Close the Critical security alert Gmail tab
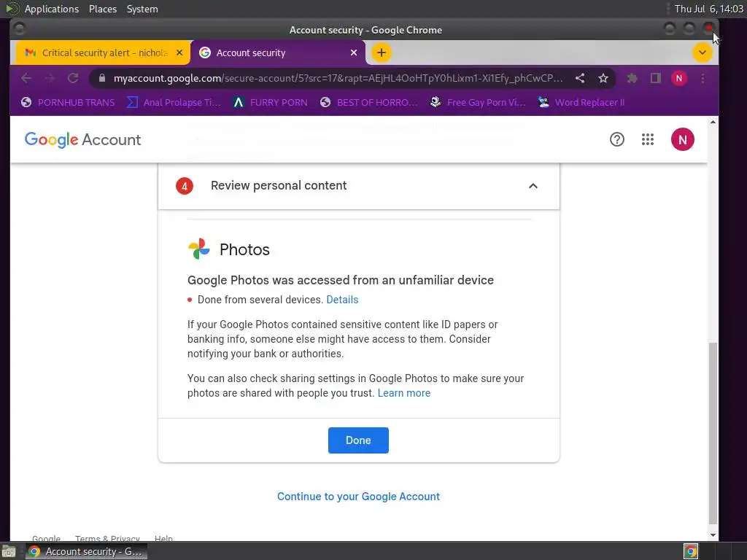The image size is (747, 560). [x=179, y=52]
